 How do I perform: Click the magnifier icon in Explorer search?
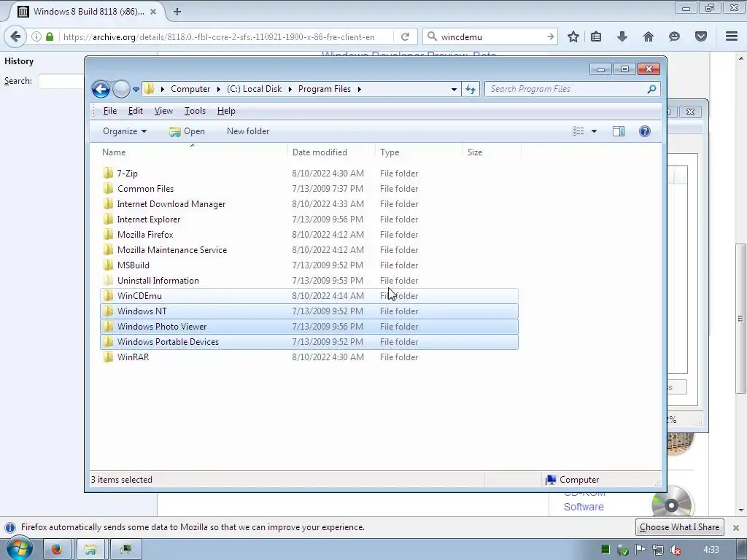[651, 89]
